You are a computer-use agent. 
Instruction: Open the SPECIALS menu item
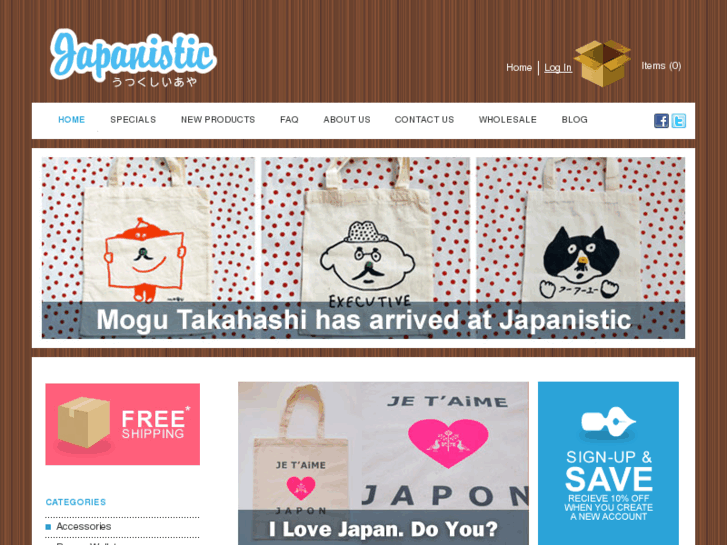point(133,120)
